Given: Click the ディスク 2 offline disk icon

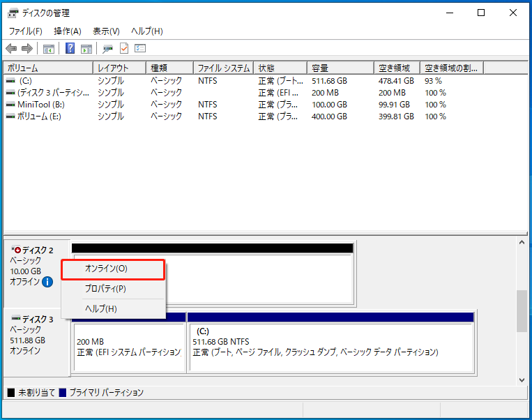Looking at the screenshot, I should pos(16,250).
